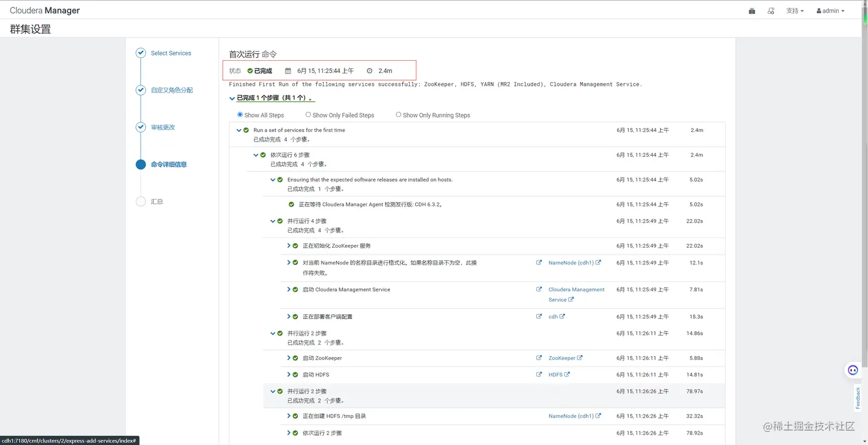Click external-link icon beside ZooKeeper link
This screenshot has width=868, height=445.
[580, 358]
